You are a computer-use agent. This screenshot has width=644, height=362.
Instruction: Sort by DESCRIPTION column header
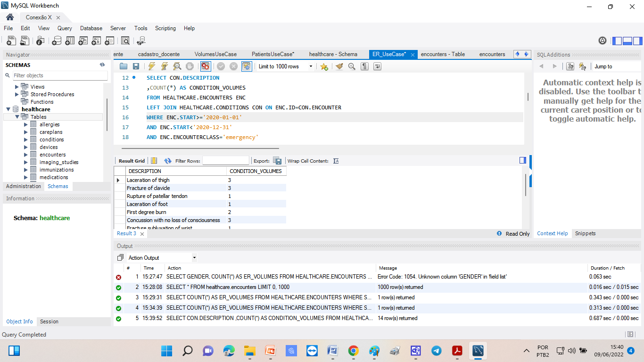[x=176, y=171]
